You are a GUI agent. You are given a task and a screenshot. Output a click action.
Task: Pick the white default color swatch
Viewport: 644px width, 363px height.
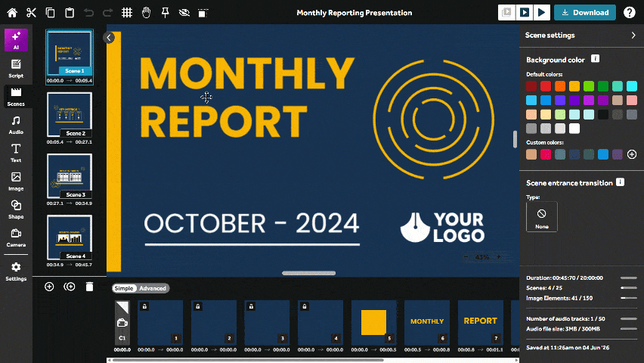[x=574, y=129]
